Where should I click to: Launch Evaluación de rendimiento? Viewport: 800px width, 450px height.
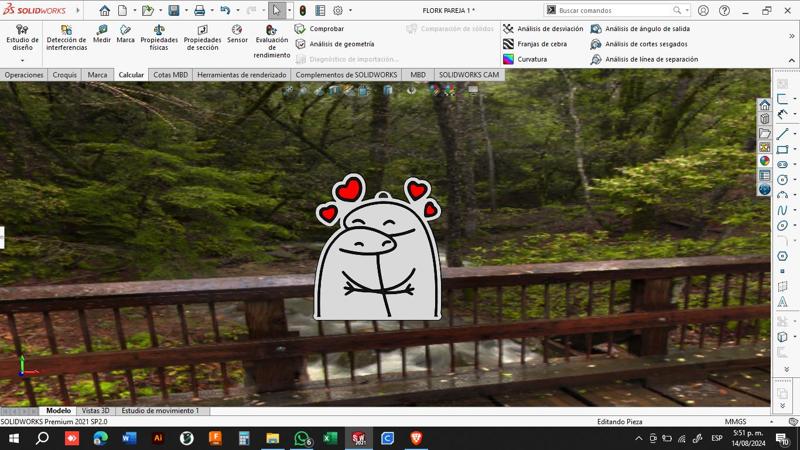(271, 41)
